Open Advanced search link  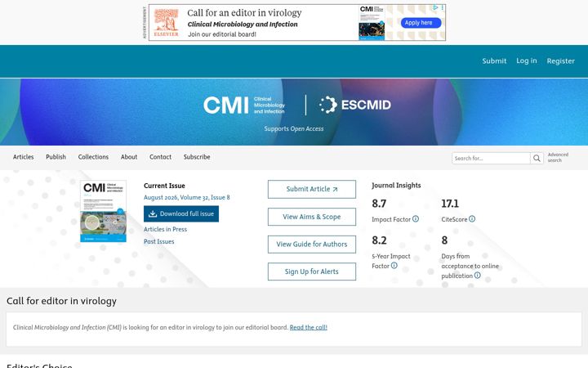tap(558, 157)
